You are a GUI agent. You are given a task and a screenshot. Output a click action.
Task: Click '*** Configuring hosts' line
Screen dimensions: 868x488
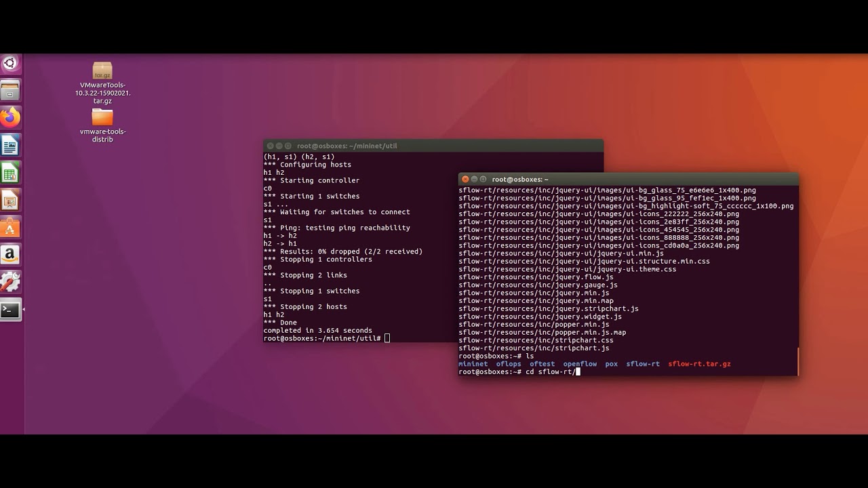point(307,165)
